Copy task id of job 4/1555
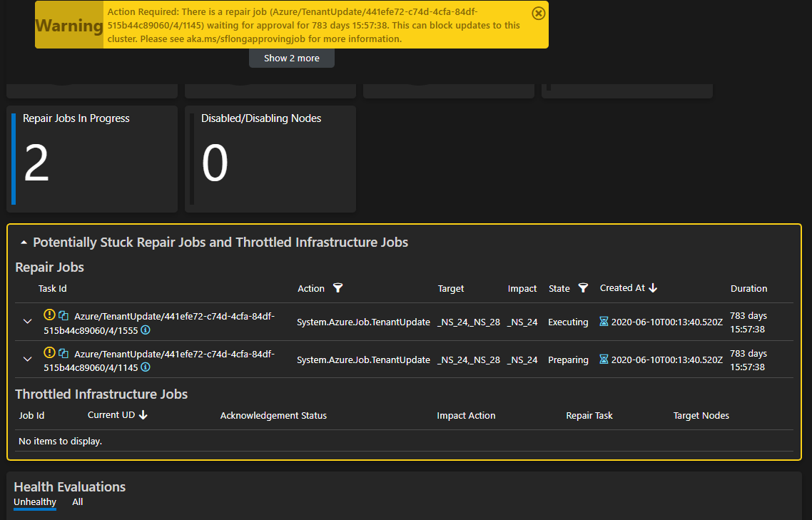 click(x=64, y=315)
